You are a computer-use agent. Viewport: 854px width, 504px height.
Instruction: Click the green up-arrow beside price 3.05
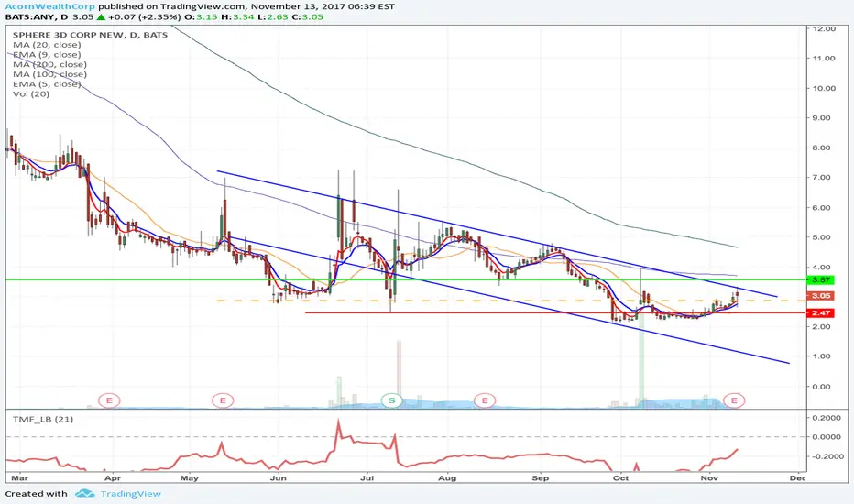[101, 16]
